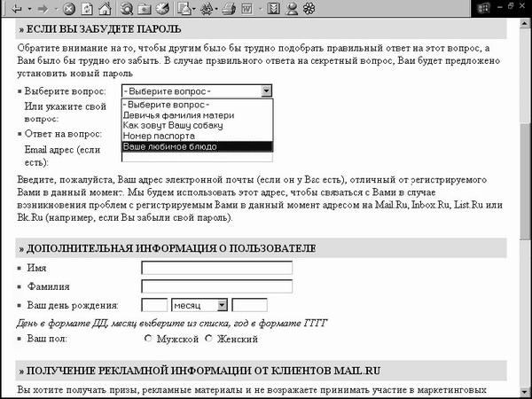Click the 'Или укажите свой вопрос:' label
The image size is (532, 399).
65,113
